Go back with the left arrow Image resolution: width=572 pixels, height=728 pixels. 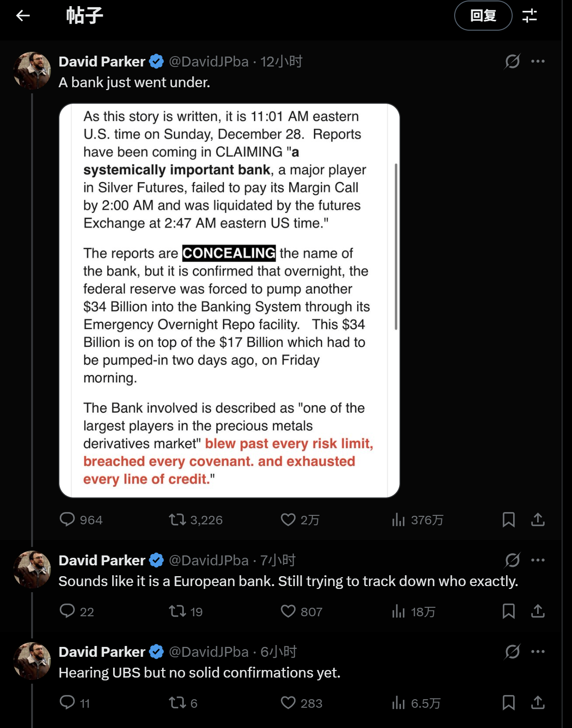23,16
